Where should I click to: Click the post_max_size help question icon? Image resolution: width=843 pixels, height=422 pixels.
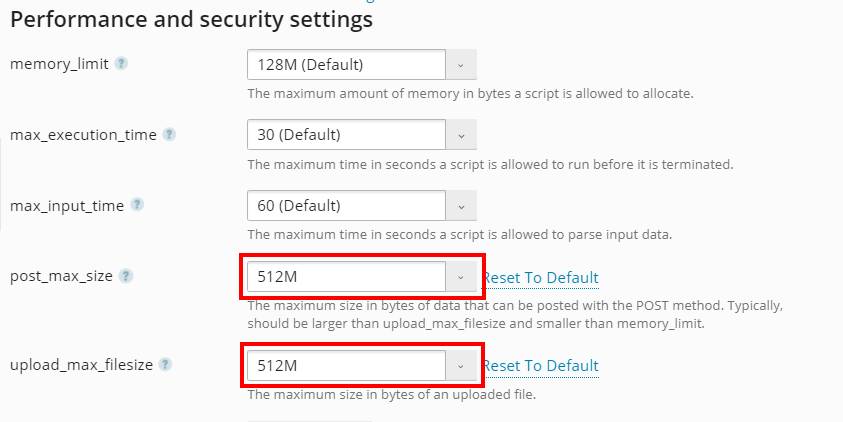pos(125,276)
